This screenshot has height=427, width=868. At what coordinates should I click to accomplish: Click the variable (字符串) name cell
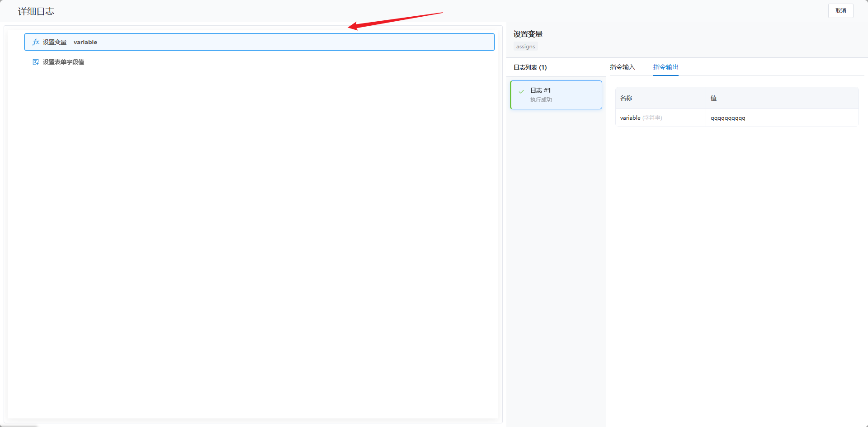pyautogui.click(x=641, y=118)
